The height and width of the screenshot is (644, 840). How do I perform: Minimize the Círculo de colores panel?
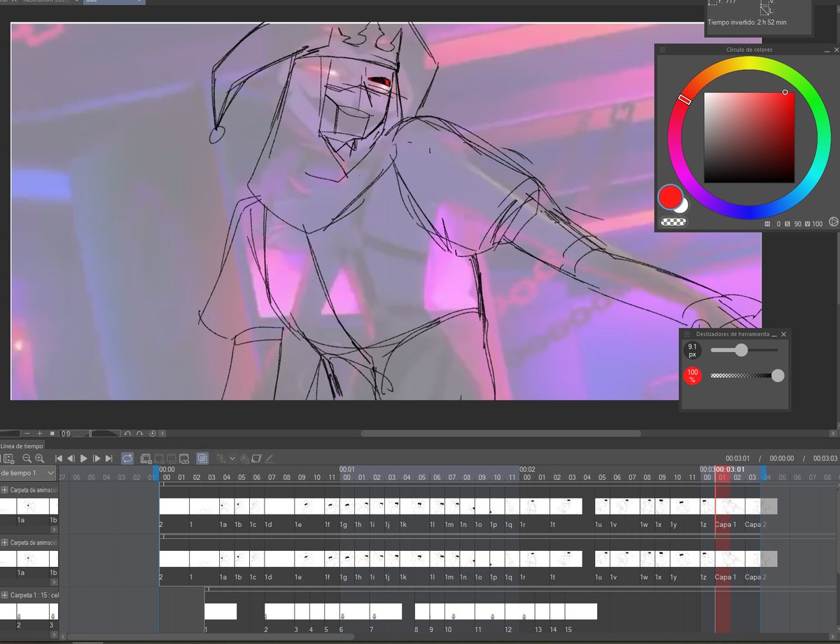tap(827, 50)
